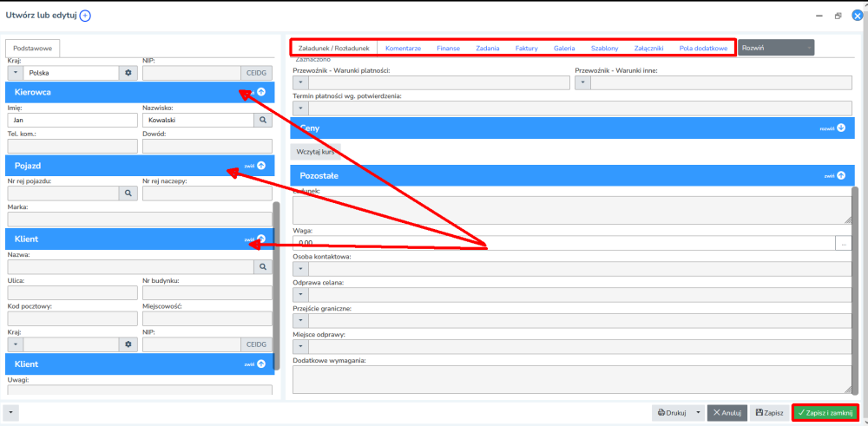This screenshot has height=426, width=868.
Task: Click the Anuluj button
Action: [x=727, y=412]
